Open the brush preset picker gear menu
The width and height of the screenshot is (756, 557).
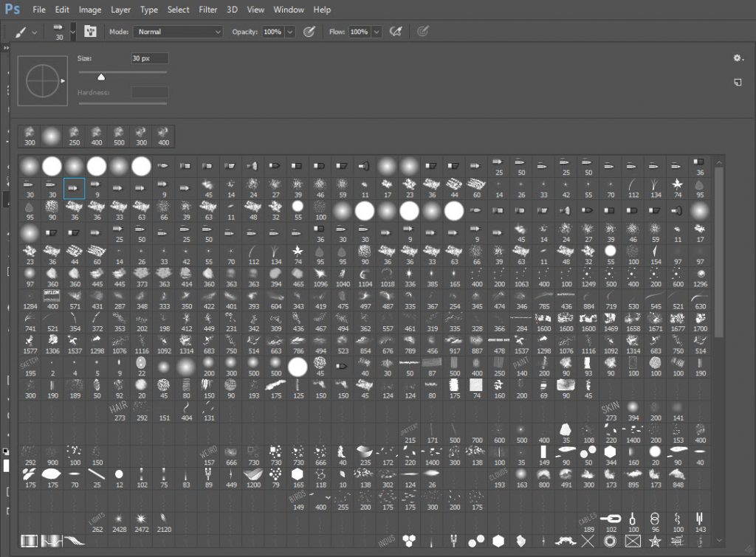pyautogui.click(x=736, y=58)
